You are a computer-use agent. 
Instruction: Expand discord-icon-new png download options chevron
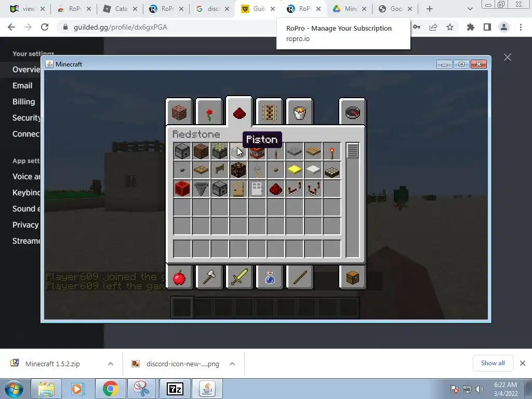click(232, 364)
